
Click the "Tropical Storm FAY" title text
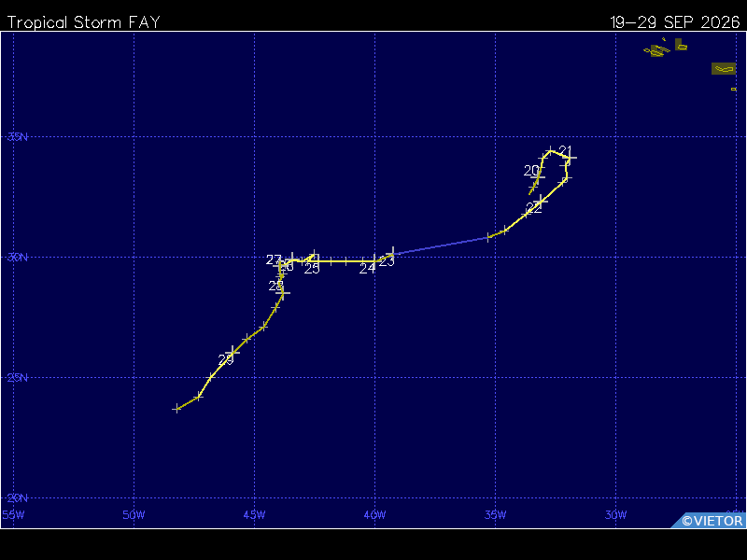83,22
